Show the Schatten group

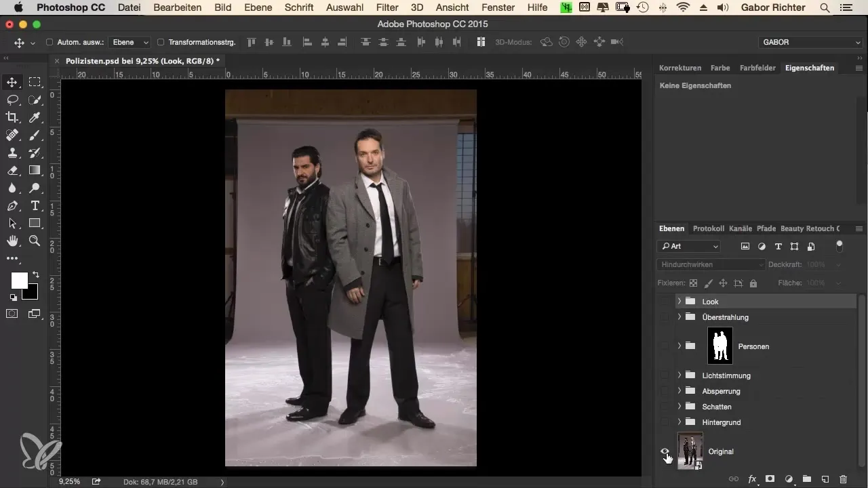pyautogui.click(x=665, y=406)
